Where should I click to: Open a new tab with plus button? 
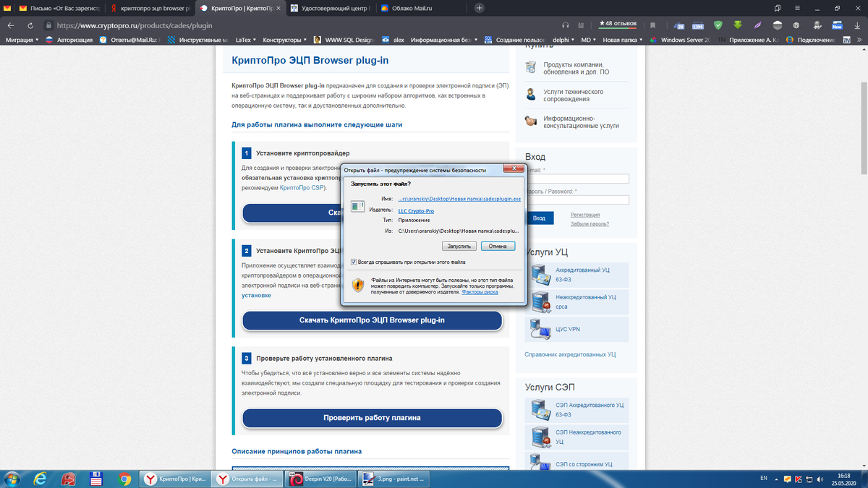[479, 8]
